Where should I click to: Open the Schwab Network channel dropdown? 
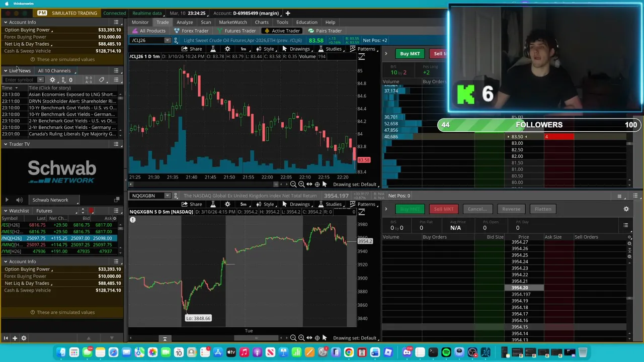coord(56,200)
